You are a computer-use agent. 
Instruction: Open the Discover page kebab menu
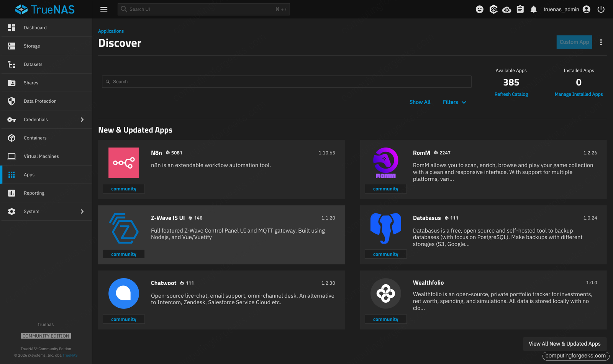601,42
